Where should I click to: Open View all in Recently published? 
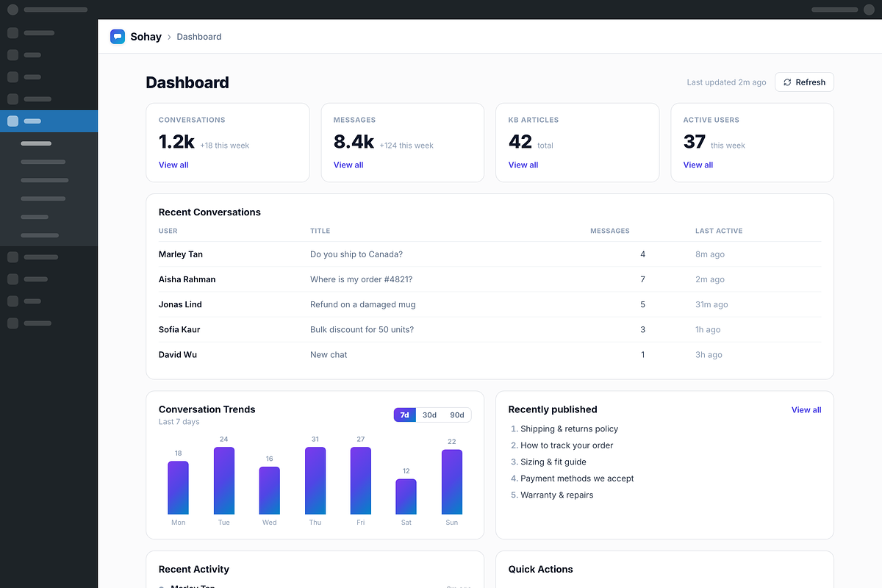(x=806, y=410)
